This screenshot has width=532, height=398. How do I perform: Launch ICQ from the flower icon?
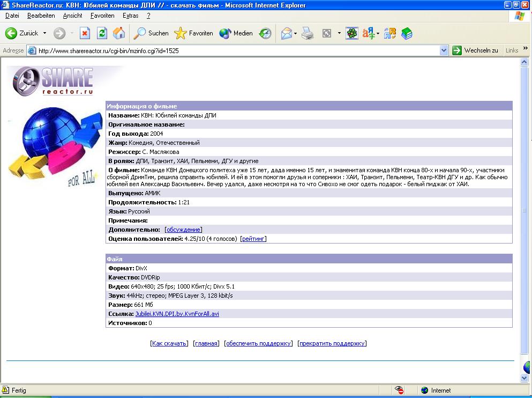[x=352, y=33]
